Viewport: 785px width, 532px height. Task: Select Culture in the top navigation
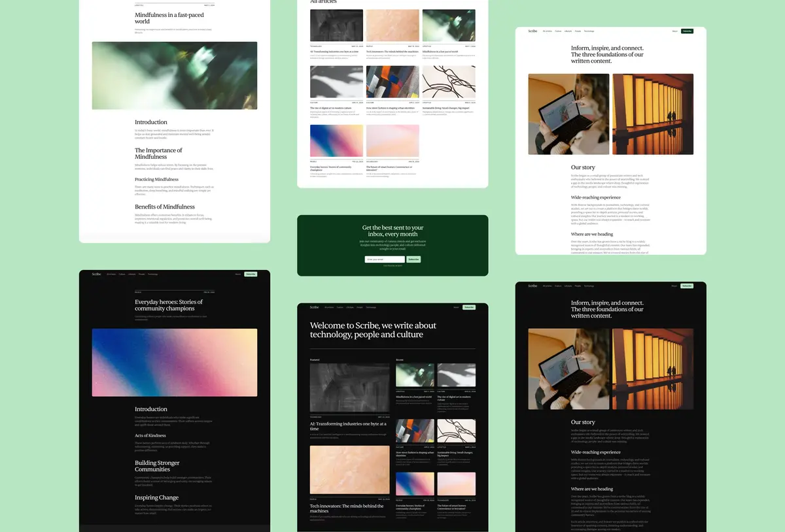point(559,31)
